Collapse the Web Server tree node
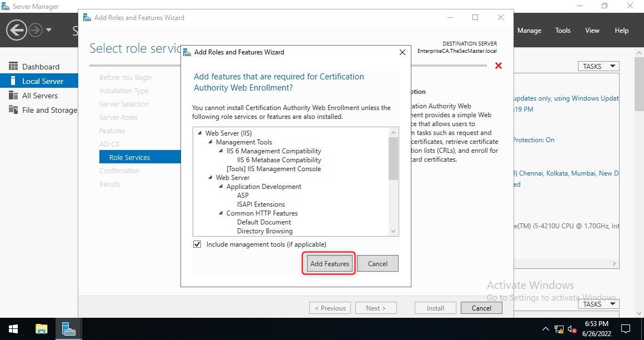644x340 pixels. click(210, 178)
